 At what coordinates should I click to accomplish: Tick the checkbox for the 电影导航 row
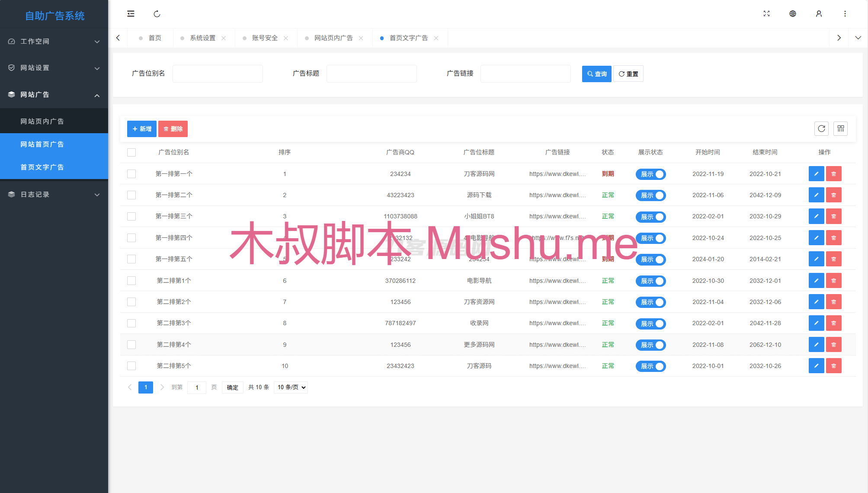(131, 280)
